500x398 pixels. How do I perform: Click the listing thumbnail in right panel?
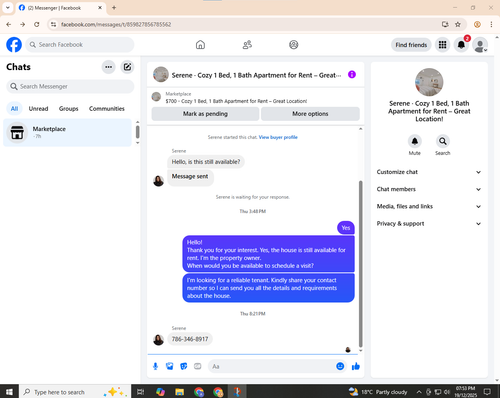(x=429, y=82)
